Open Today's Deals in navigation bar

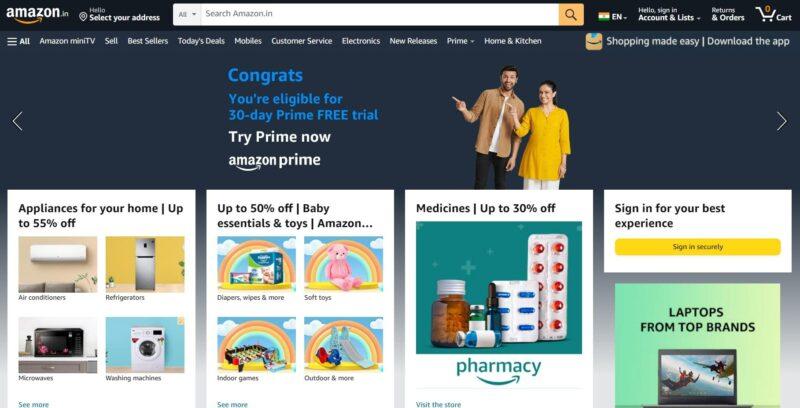201,41
